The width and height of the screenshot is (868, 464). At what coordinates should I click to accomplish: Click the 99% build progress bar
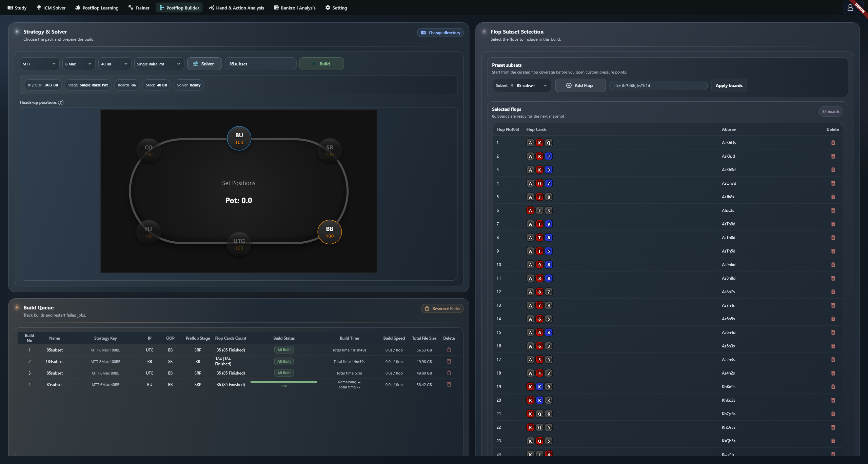pos(284,382)
